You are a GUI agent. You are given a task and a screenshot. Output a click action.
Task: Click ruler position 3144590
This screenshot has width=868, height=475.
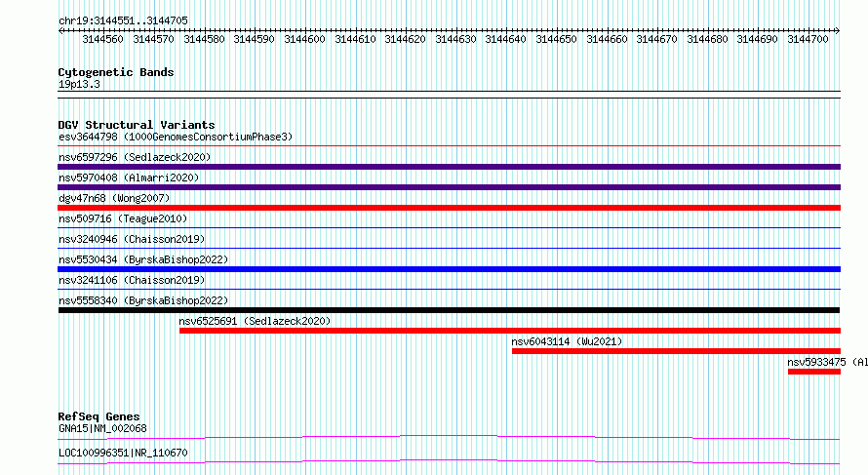point(255,39)
